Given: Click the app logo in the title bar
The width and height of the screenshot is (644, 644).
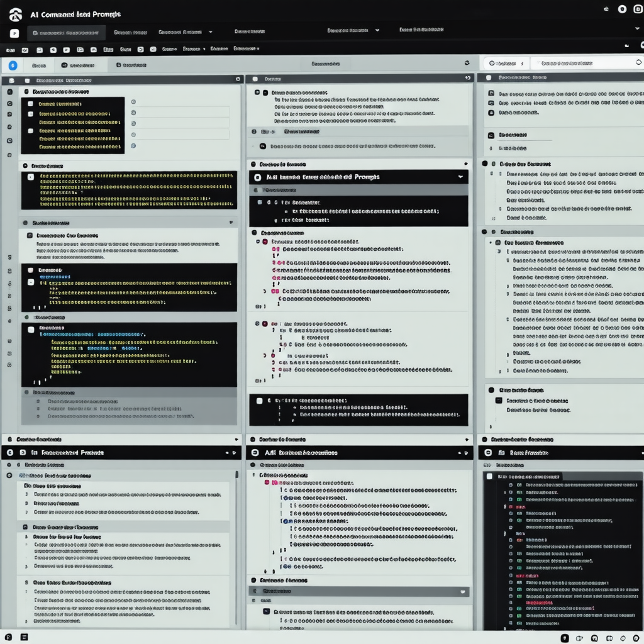Looking at the screenshot, I should 16,15.
